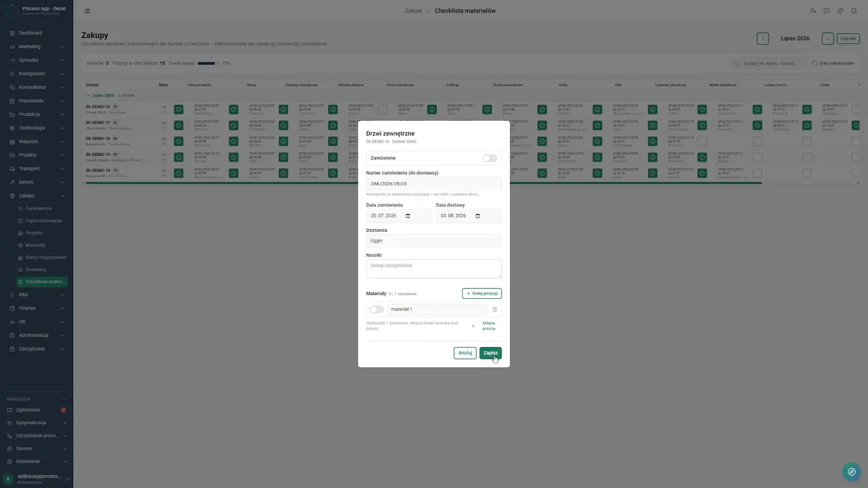868x488 pixels.
Task: Toggle the materiał 1 ordered switch
Action: pyautogui.click(x=376, y=310)
